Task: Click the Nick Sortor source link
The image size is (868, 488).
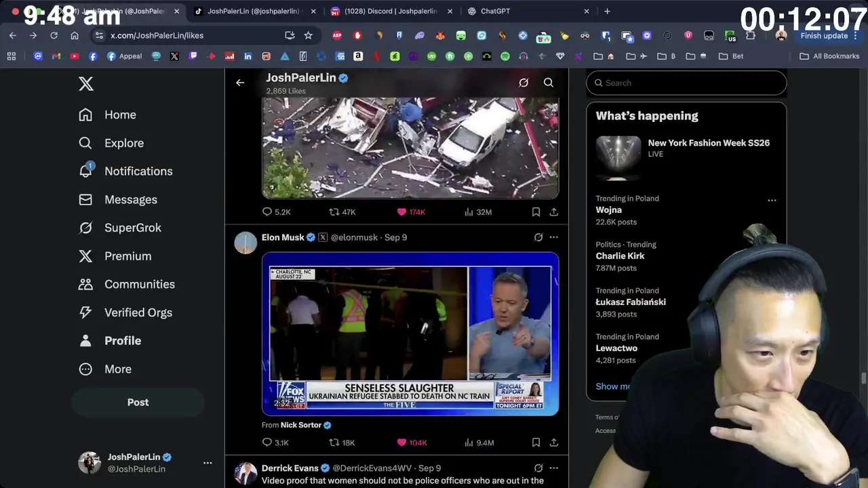Action: 301,425
